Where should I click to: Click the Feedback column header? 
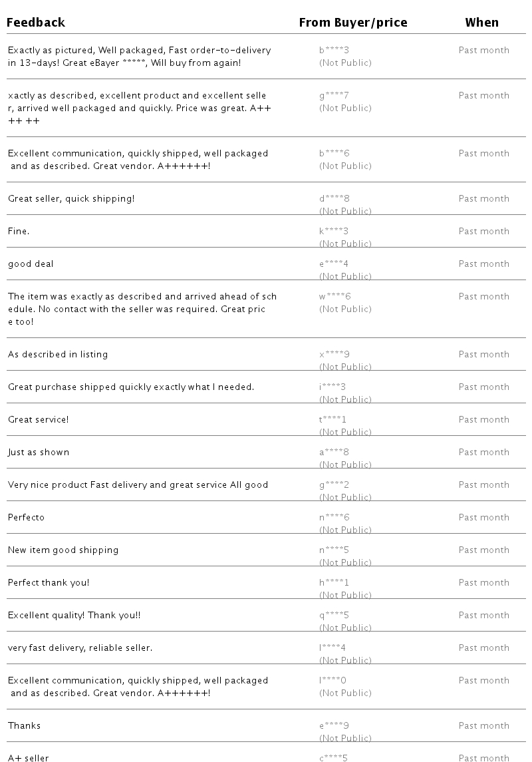pyautogui.click(x=36, y=23)
